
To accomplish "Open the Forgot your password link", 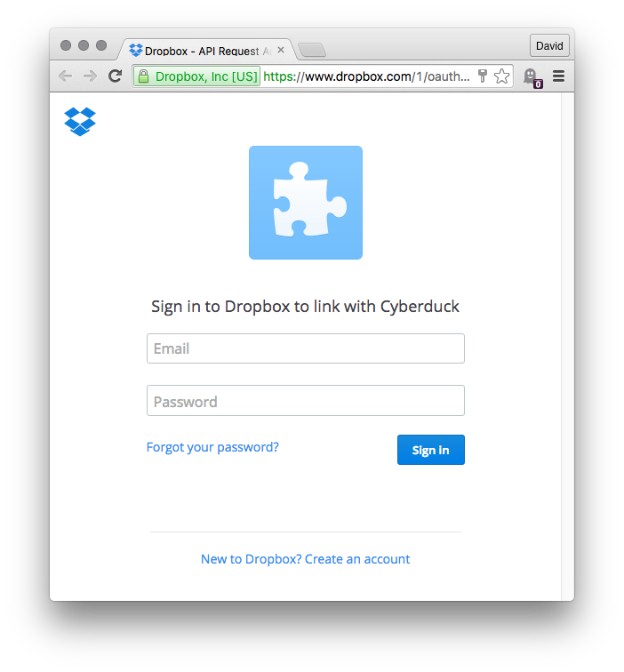I will point(212,447).
